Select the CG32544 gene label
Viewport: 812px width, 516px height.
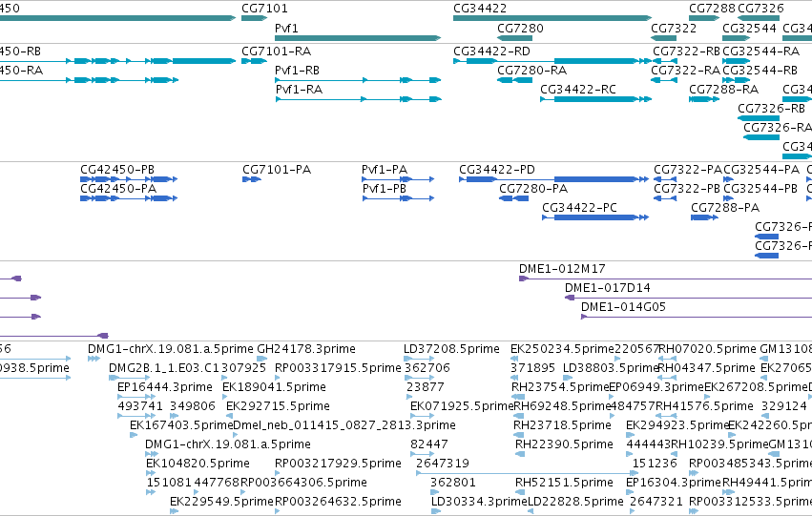pyautogui.click(x=749, y=28)
